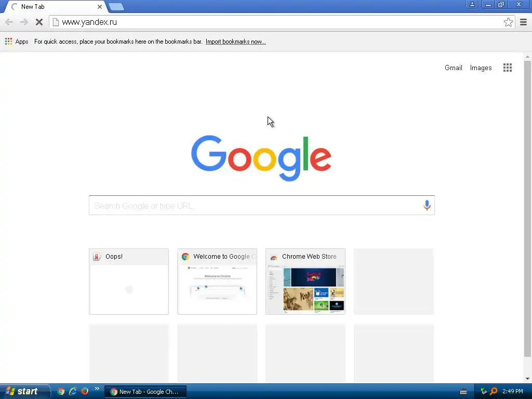The width and height of the screenshot is (532, 399).
Task: Bookmark this page with the star icon
Action: click(x=508, y=22)
